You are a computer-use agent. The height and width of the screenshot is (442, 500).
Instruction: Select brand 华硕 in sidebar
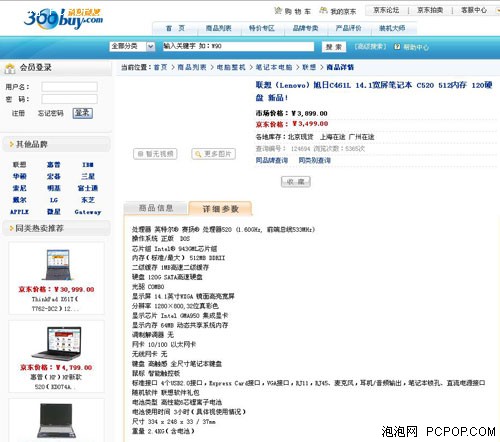coord(19,176)
